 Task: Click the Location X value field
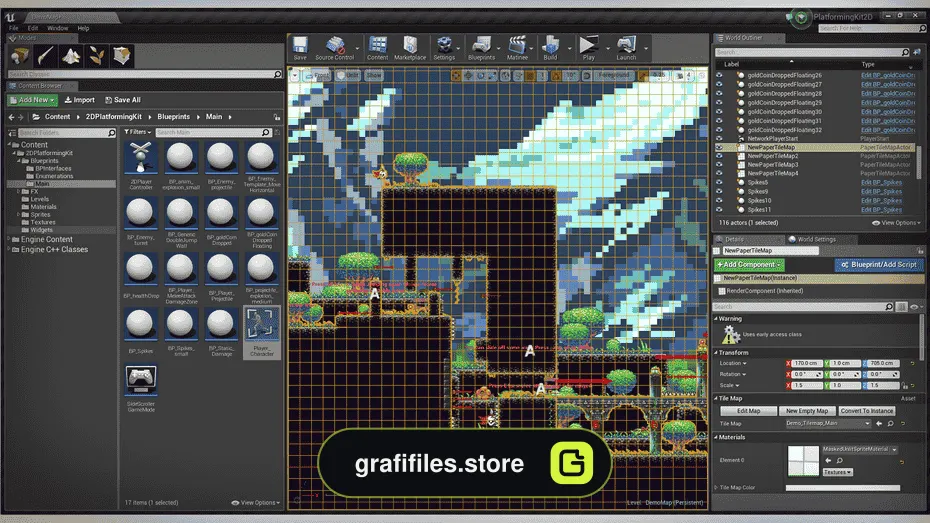(805, 363)
